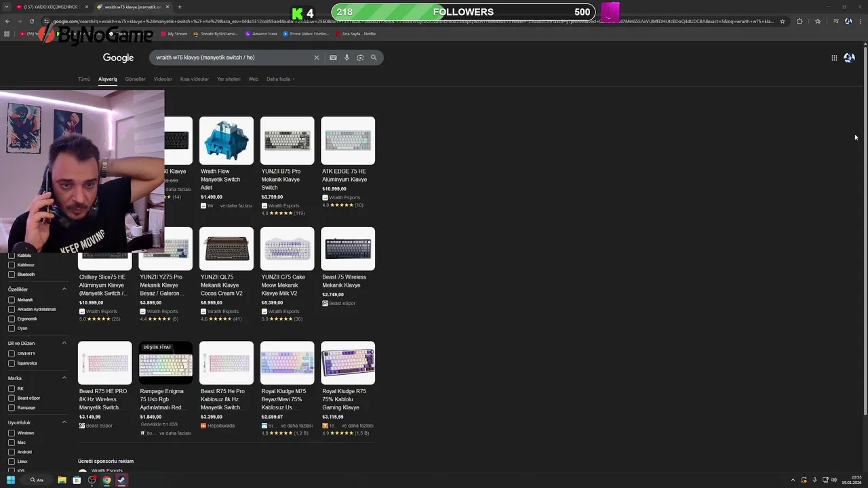Tick Arkadan Aydınlatmalı checkbox
This screenshot has width=868, height=488.
click(12, 309)
